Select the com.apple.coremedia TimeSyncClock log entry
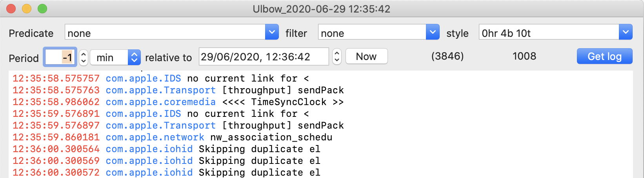 pos(178,102)
